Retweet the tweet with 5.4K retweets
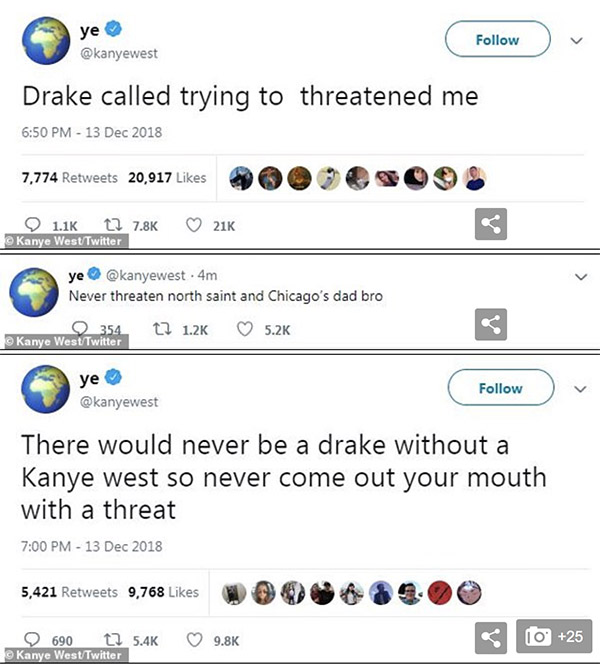Viewport: 600px width, 667px height. tap(113, 639)
